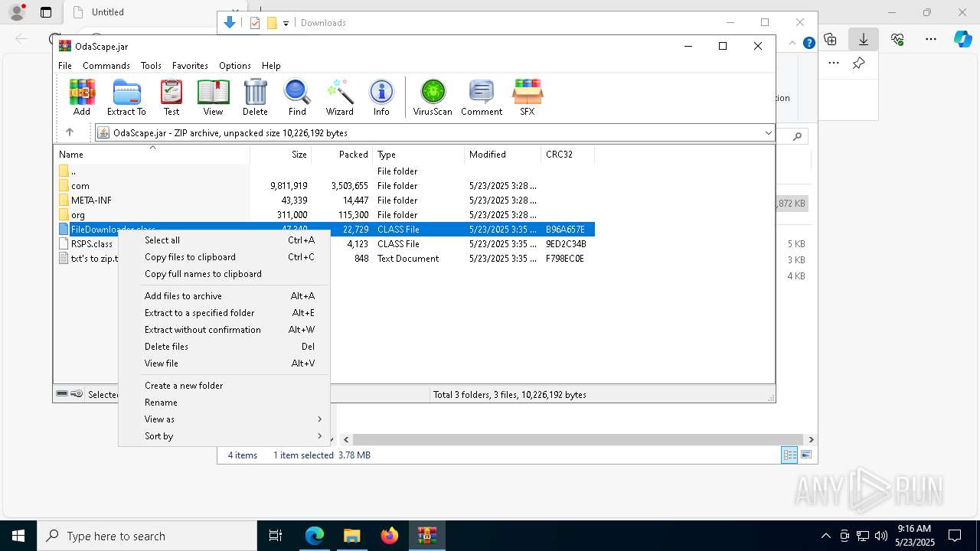Select the META-INF folder row

[x=325, y=201]
